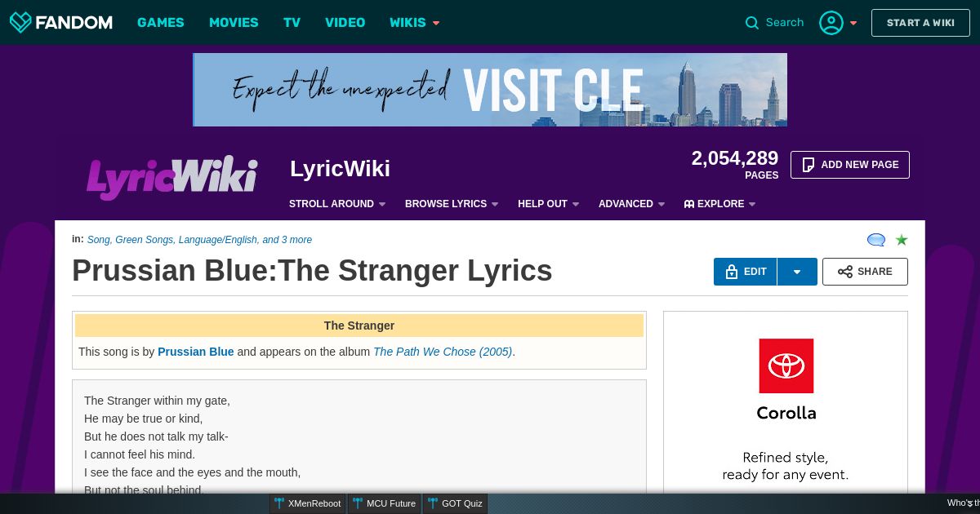This screenshot has height=514, width=980.
Task: Open the user account avatar icon
Action: tap(831, 23)
